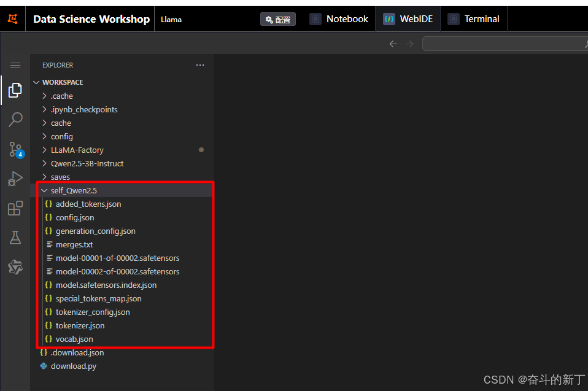Select model-00001-of-00002.safetensors file
Screen dimensions: 588x391
pyautogui.click(x=122, y=258)
